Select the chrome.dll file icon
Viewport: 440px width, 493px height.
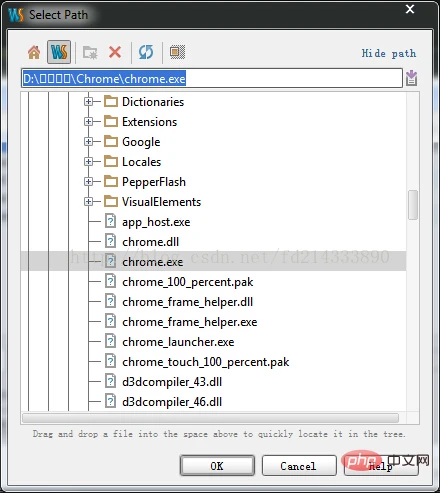coord(110,241)
